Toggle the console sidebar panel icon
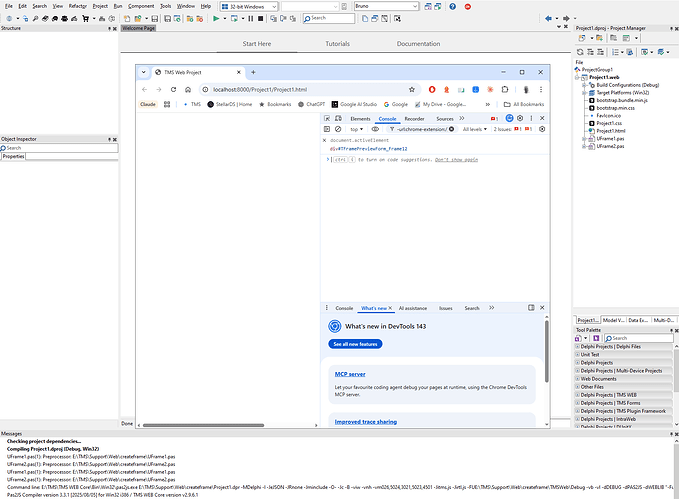 328,129
